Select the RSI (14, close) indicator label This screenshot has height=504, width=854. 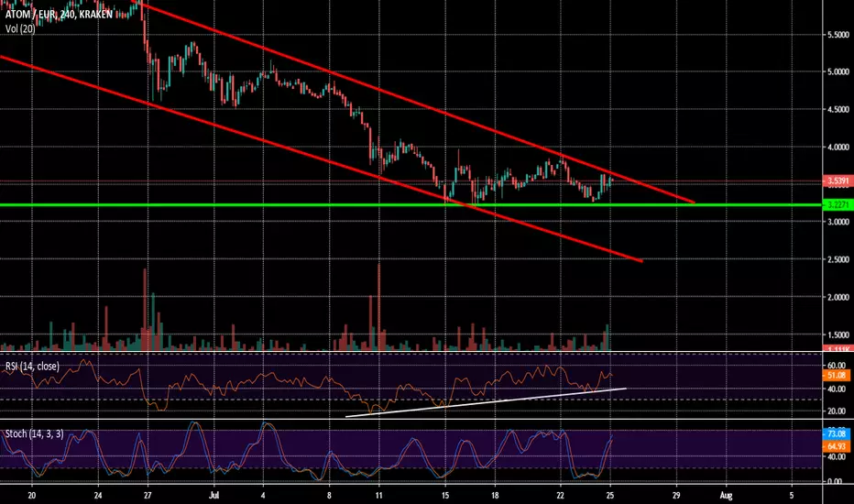point(32,367)
